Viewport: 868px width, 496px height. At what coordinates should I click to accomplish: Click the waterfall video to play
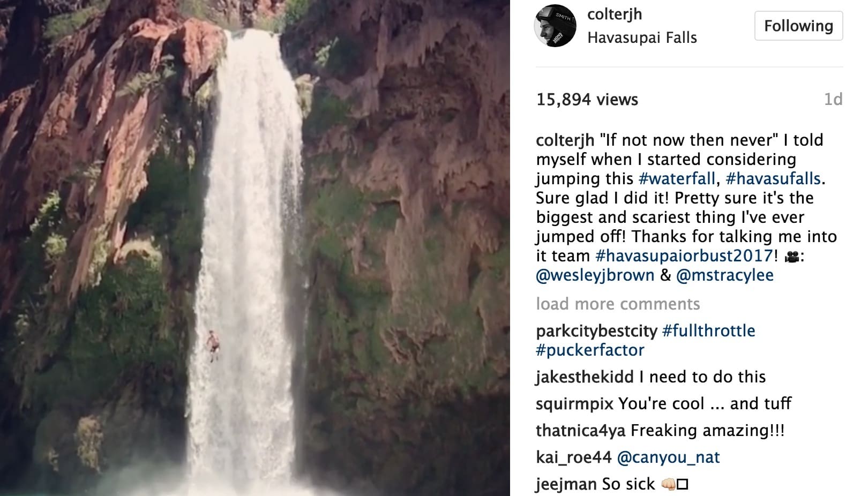[255, 248]
